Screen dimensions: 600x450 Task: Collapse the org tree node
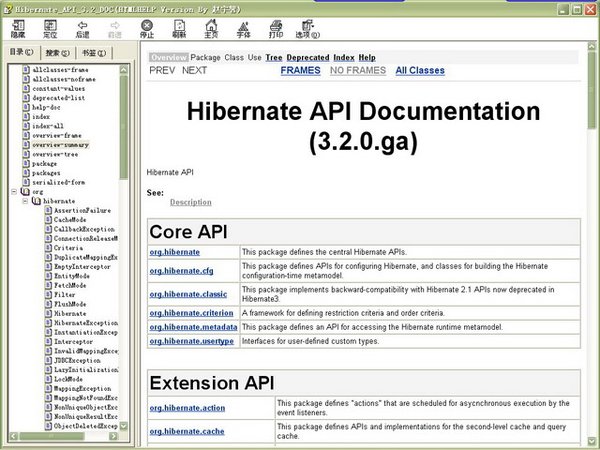tap(13, 190)
